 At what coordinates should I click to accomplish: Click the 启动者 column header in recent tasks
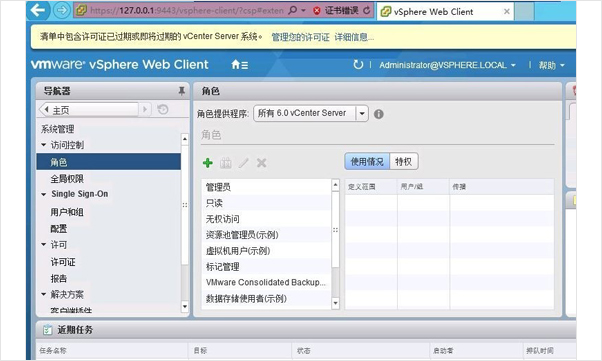tap(475, 350)
